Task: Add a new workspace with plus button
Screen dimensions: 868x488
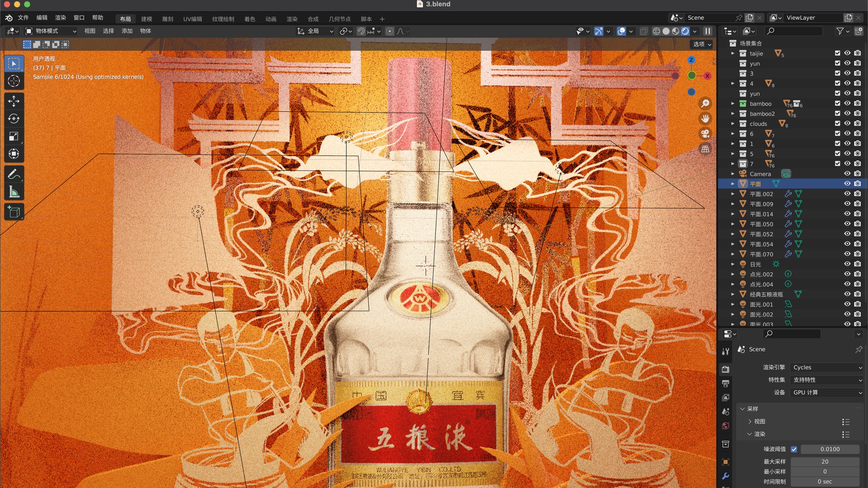Action: point(382,19)
